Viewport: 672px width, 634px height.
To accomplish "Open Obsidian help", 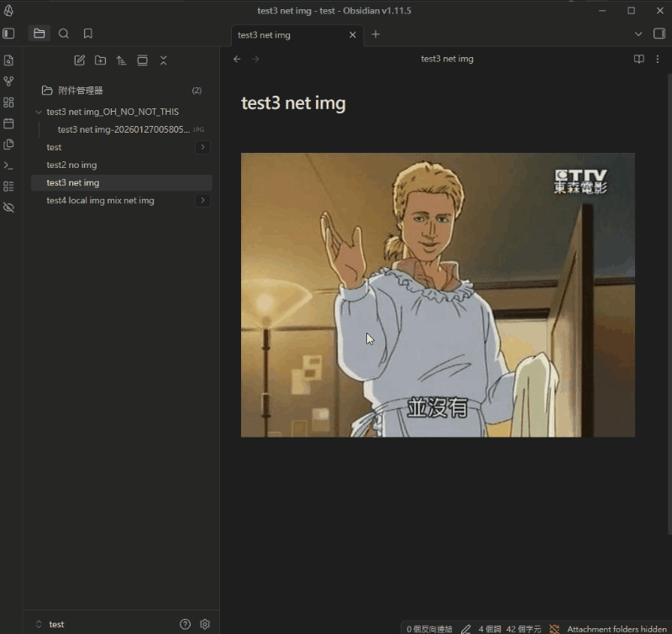I will [x=185, y=624].
